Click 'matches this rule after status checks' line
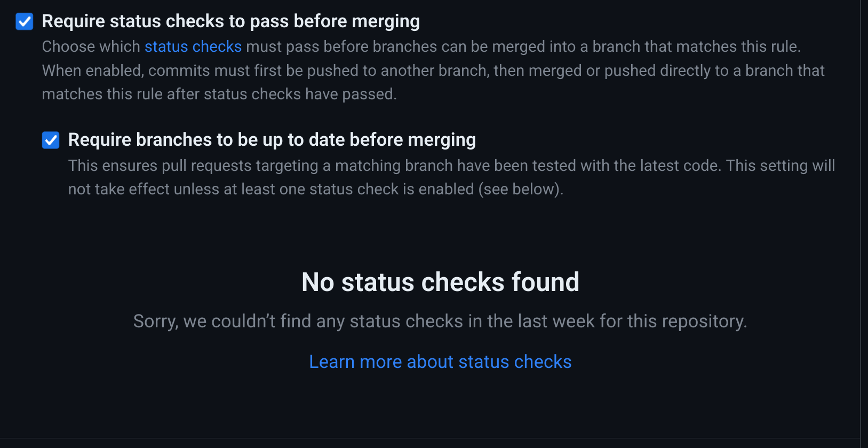Viewport: 868px width, 448px height. coord(219,95)
